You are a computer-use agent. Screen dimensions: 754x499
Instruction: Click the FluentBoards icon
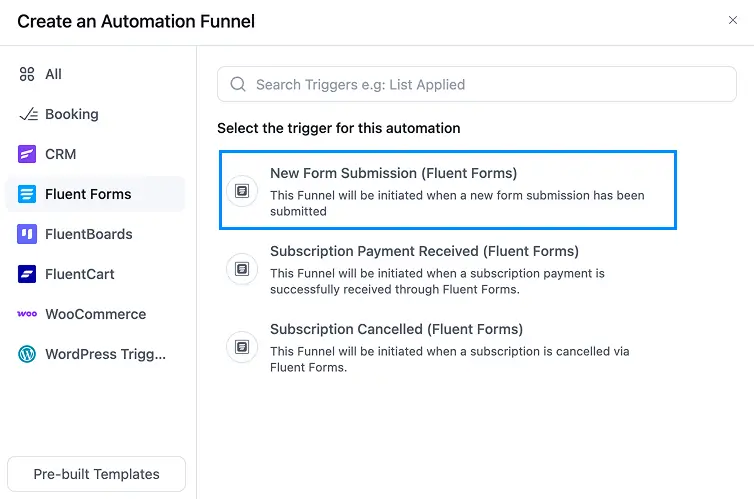(x=27, y=234)
